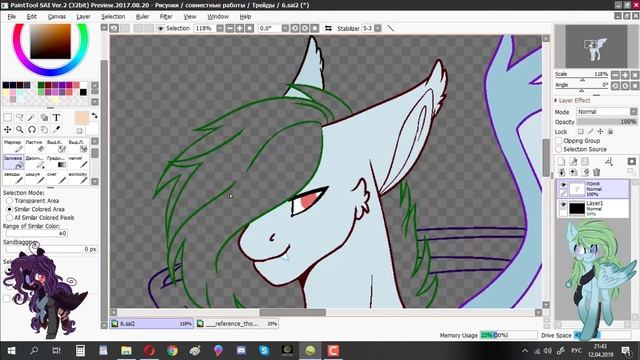640x360 pixels.
Task: Create a new layer
Action: point(562,162)
